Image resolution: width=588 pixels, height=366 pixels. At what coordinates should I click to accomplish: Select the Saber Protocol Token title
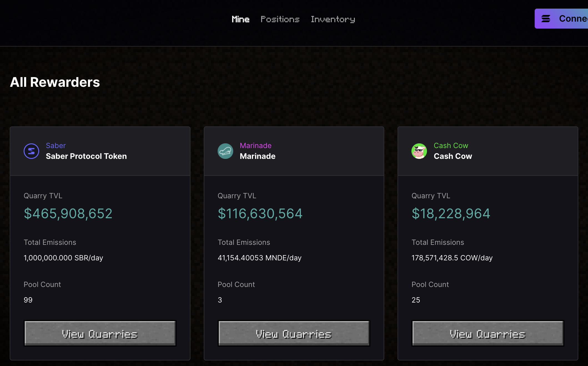tap(86, 156)
